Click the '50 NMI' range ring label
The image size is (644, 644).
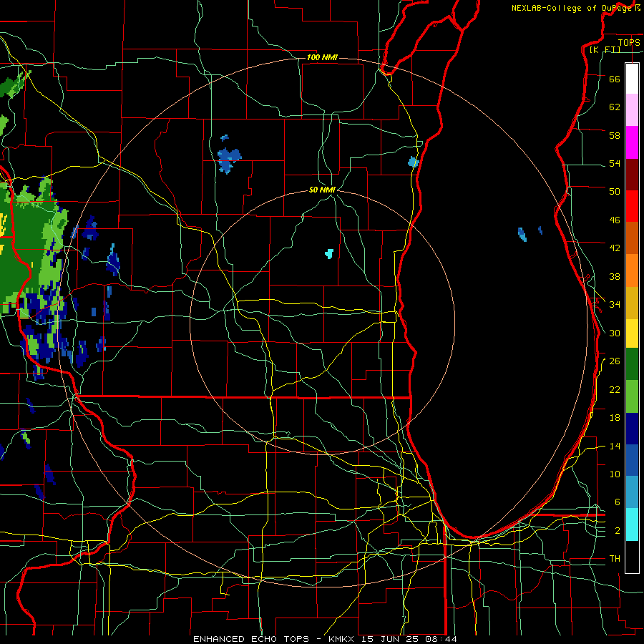[322, 190]
